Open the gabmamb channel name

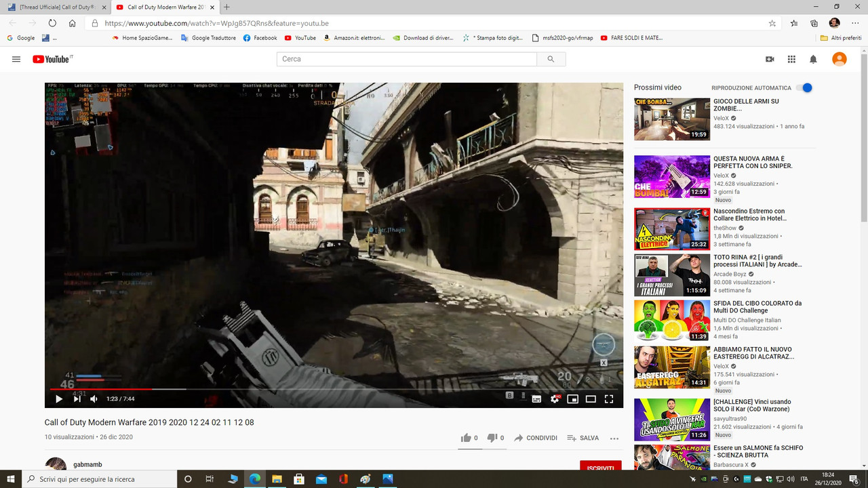click(87, 465)
